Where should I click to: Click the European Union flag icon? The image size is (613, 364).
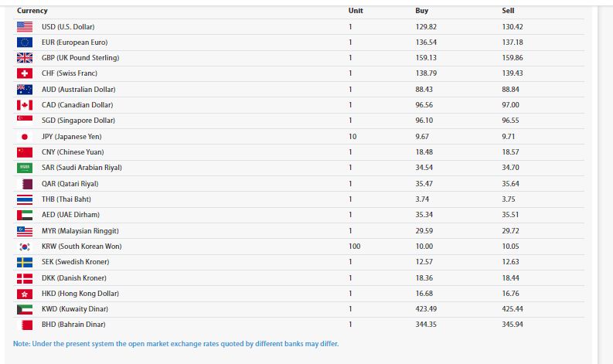click(x=25, y=42)
